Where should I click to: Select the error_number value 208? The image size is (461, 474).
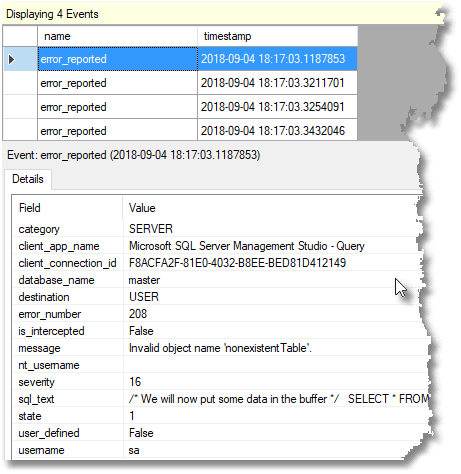[x=138, y=314]
